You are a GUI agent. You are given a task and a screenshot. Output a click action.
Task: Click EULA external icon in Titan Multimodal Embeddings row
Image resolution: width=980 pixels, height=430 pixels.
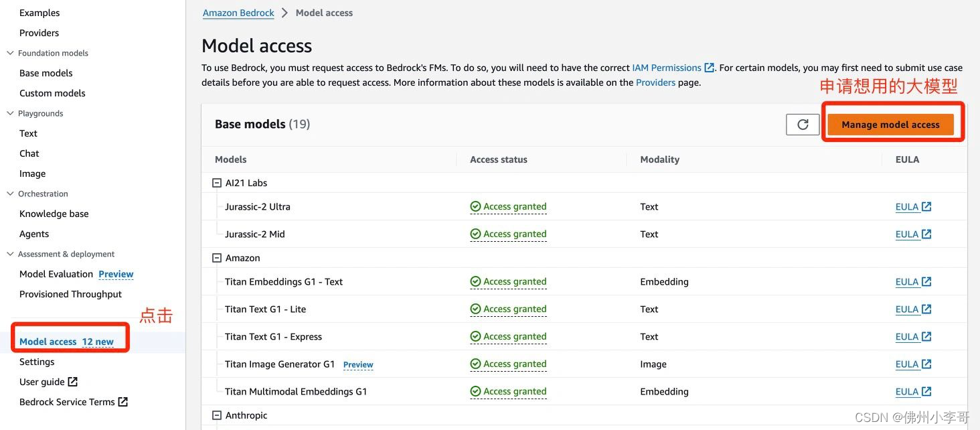(x=926, y=391)
